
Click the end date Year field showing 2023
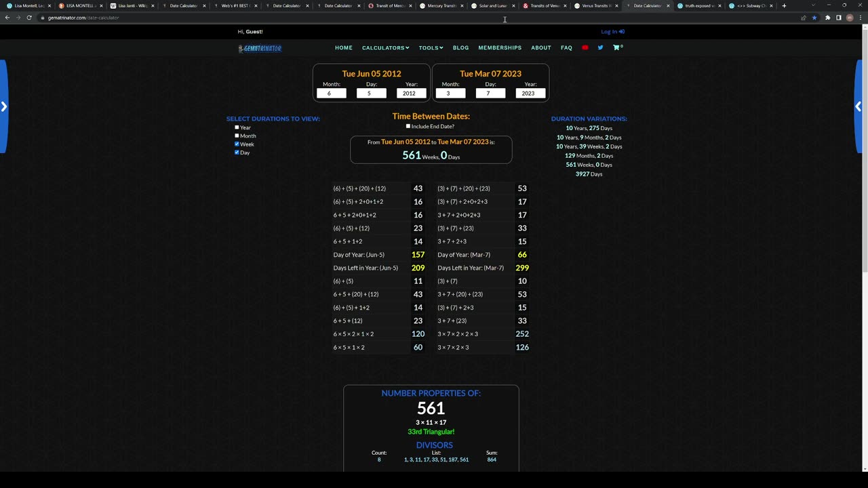click(530, 93)
